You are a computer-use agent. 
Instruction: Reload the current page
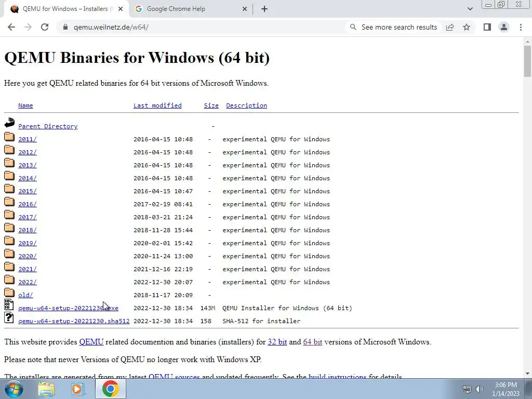45,27
